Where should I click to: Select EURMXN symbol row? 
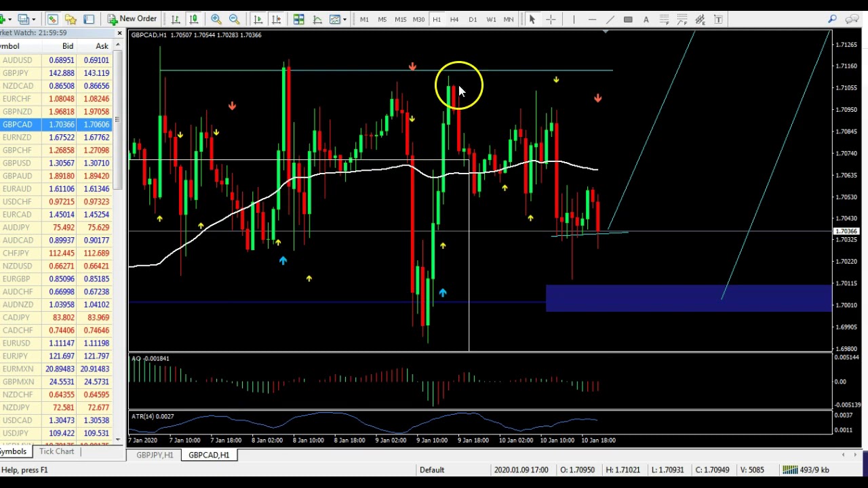(x=56, y=369)
